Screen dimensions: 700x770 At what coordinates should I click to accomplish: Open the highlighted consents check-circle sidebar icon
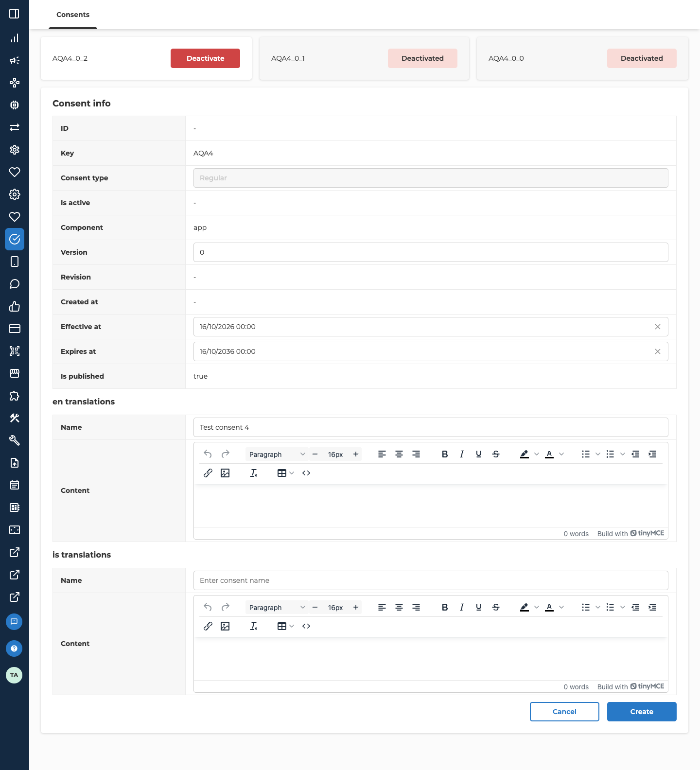(15, 239)
